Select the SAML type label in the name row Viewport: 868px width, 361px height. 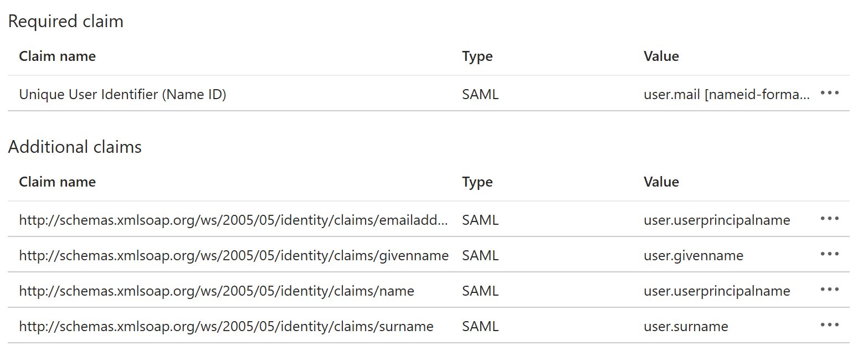pyautogui.click(x=480, y=291)
